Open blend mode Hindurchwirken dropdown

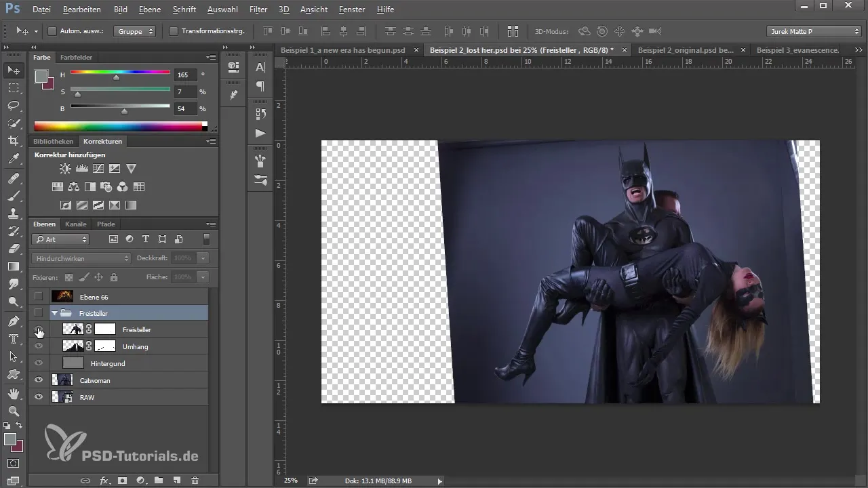point(81,258)
